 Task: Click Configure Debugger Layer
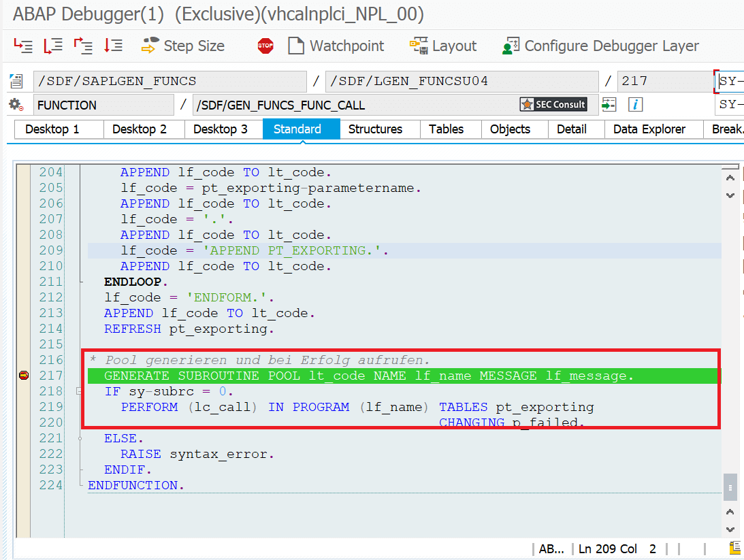pos(600,46)
